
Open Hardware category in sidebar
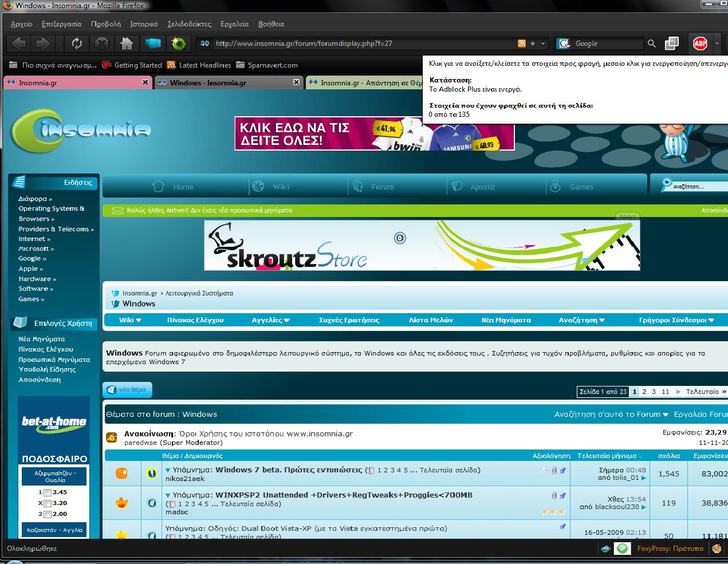(37, 279)
